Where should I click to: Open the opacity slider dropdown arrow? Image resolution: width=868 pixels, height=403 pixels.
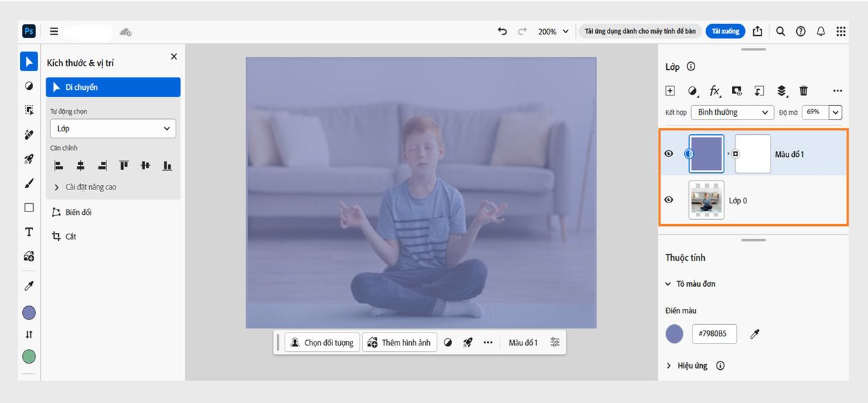tap(835, 112)
